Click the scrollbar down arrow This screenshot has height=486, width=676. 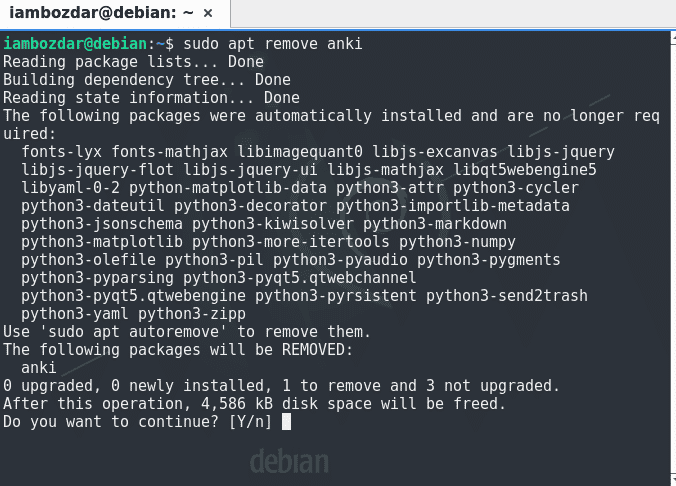(673, 479)
